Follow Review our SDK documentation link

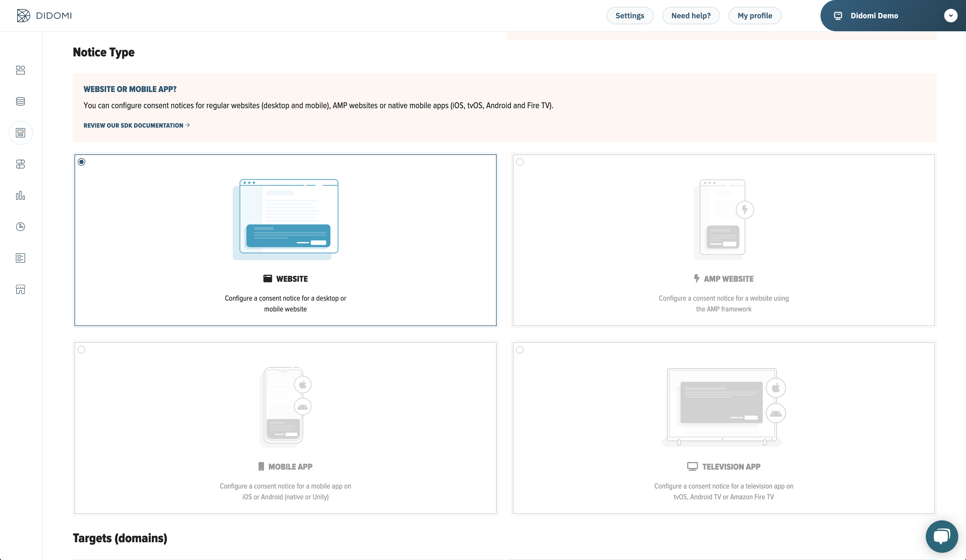click(136, 125)
